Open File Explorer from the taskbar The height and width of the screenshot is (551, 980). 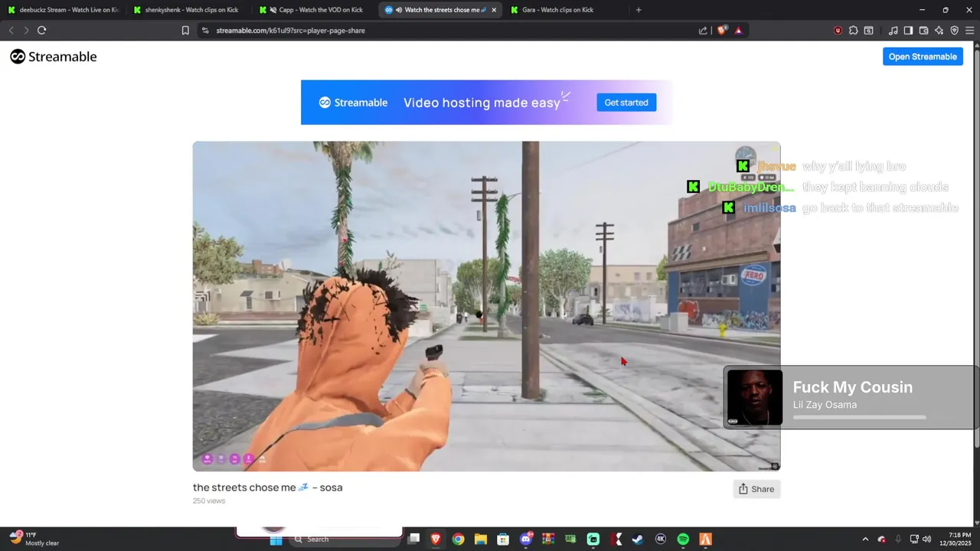click(481, 540)
